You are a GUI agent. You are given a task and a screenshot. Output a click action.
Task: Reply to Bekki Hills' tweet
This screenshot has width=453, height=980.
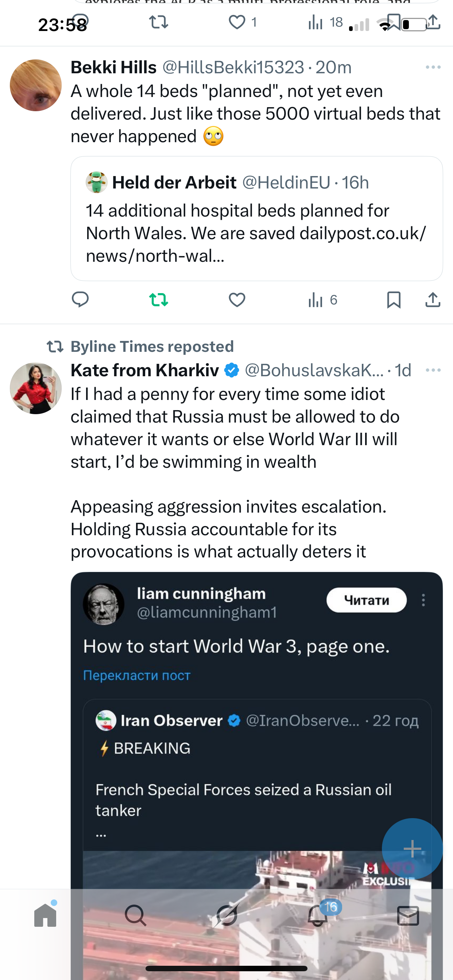(x=80, y=300)
